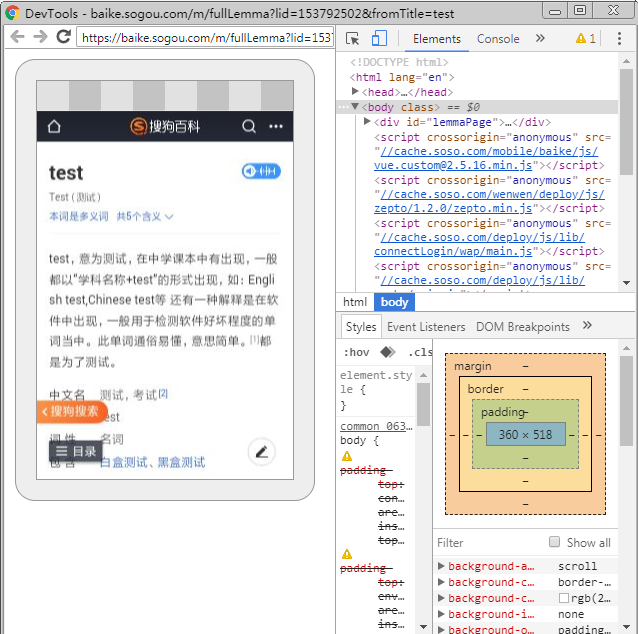Switch to the Elements tab
The image size is (638, 634).
pyautogui.click(x=437, y=39)
